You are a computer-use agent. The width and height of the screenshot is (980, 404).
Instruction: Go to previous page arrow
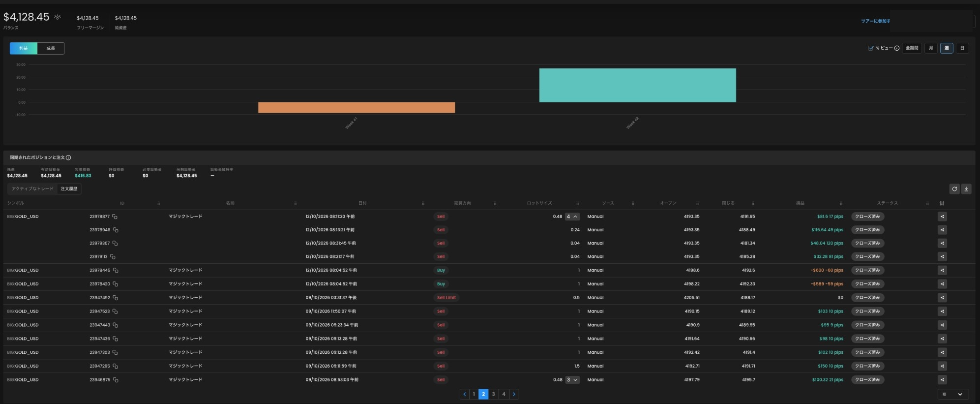coord(464,394)
